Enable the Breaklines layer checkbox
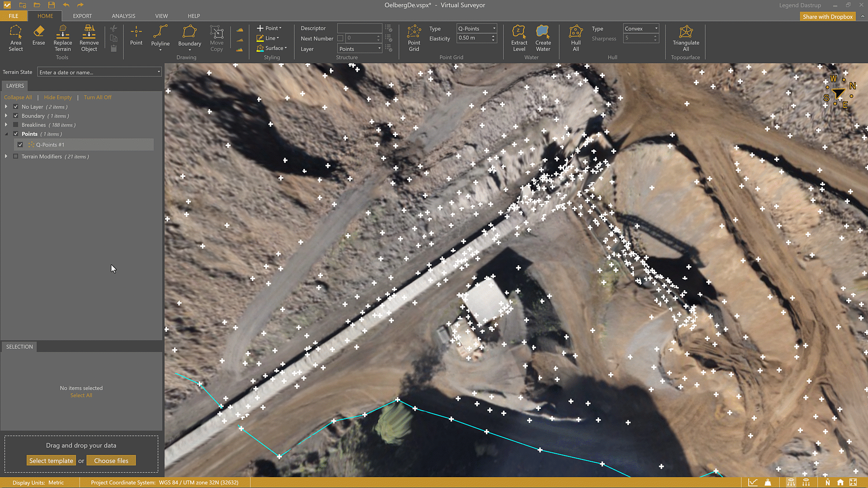 click(x=16, y=125)
